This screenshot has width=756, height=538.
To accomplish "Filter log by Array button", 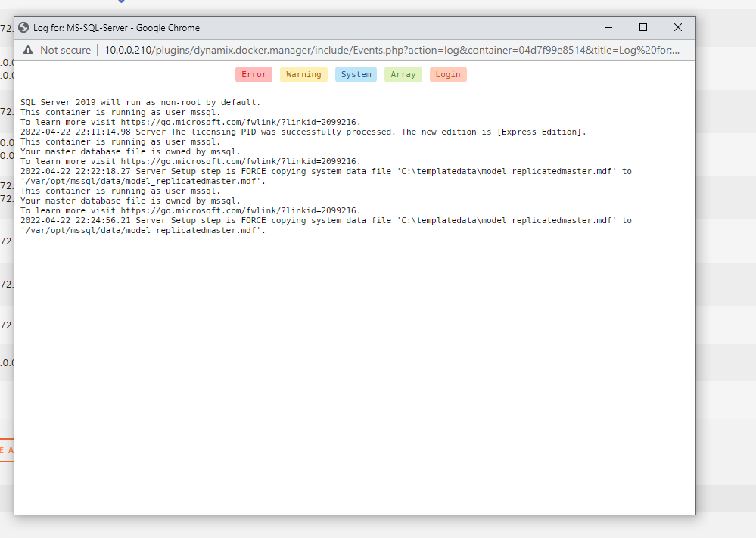I will 403,74.
